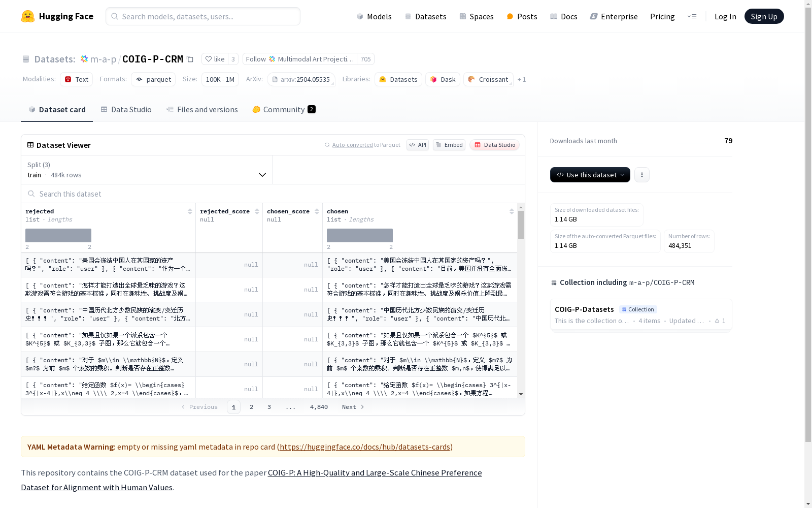The height and width of the screenshot is (508, 812).
Task: Go to the Previous page
Action: (199, 407)
